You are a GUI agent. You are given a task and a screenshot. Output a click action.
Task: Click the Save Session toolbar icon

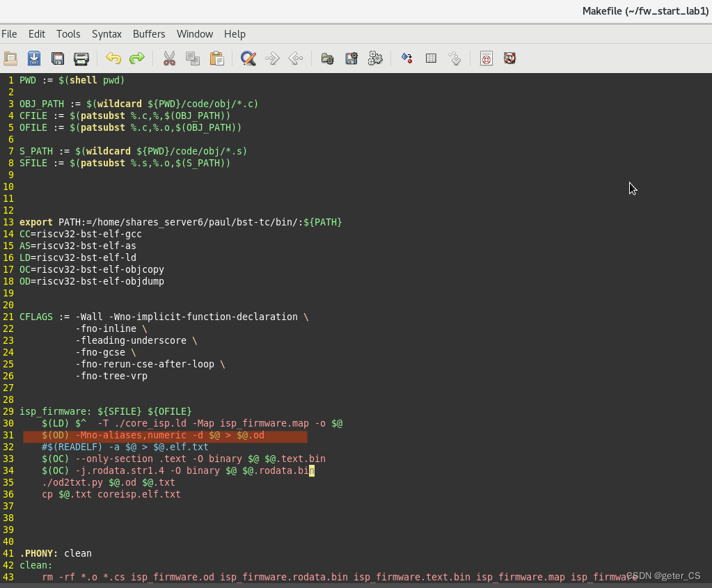click(x=351, y=58)
